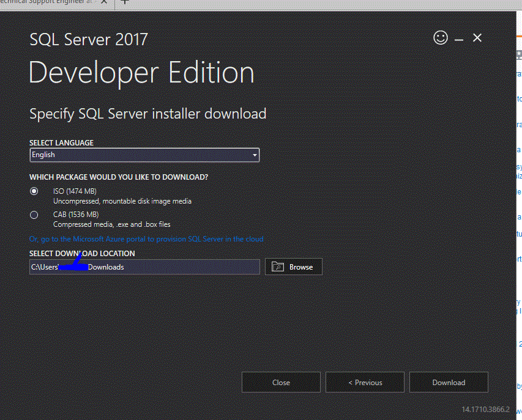
Task: Click the smiley feedback icon
Action: 441,37
